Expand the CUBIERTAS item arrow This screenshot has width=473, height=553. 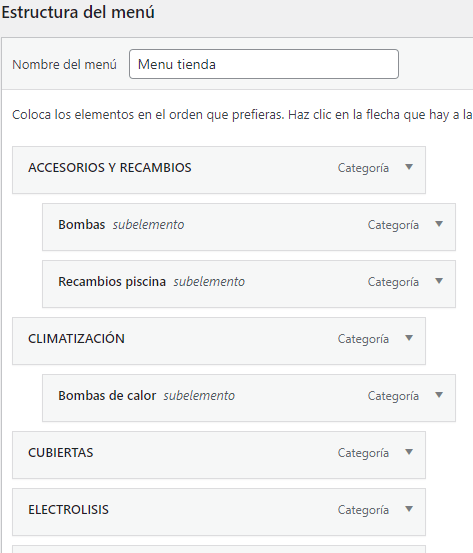pos(409,452)
